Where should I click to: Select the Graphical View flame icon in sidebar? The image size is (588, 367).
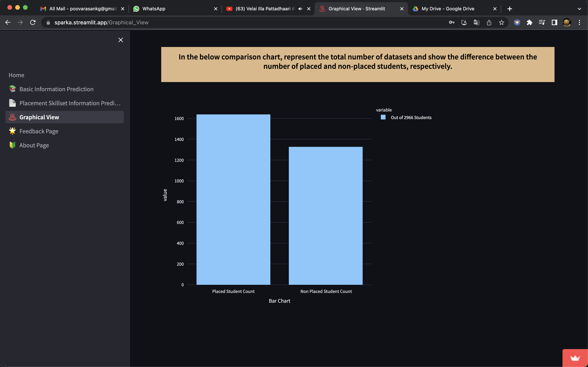tap(12, 117)
